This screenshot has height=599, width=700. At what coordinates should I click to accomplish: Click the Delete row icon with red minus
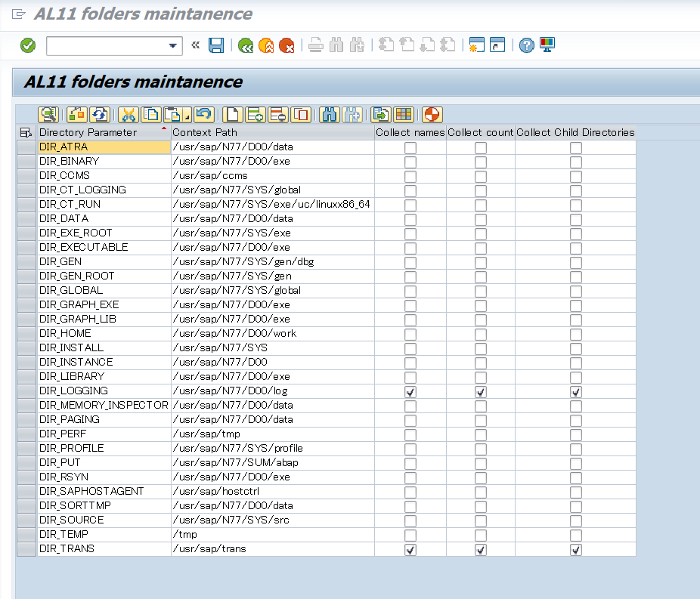click(277, 115)
